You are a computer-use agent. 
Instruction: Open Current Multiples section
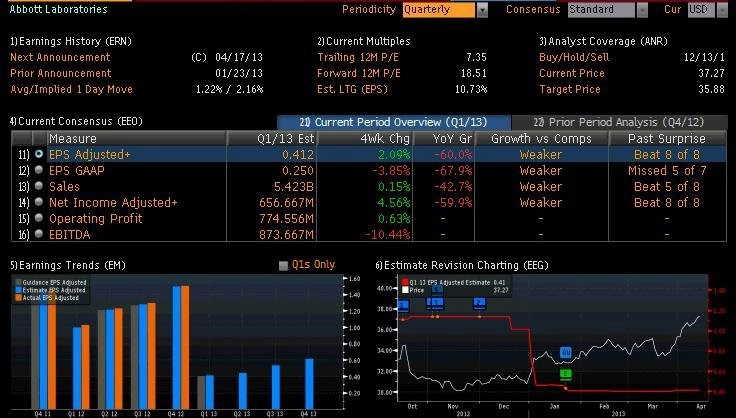pyautogui.click(x=364, y=41)
